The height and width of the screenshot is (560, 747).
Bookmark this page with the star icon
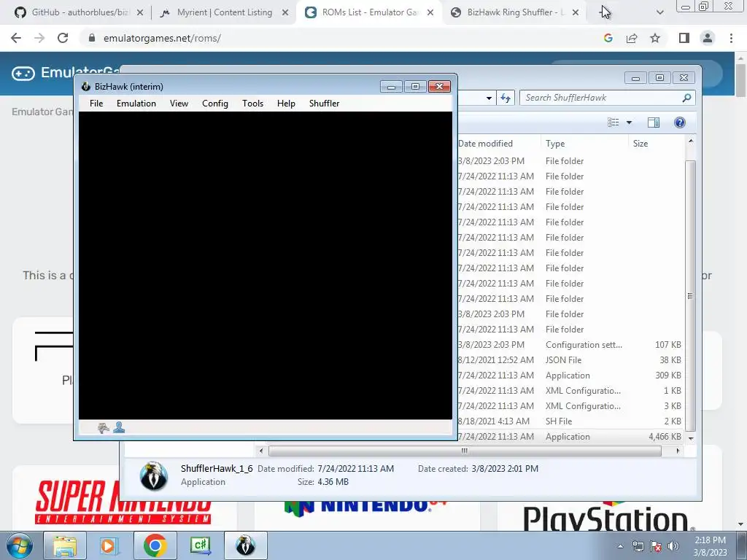coord(655,38)
